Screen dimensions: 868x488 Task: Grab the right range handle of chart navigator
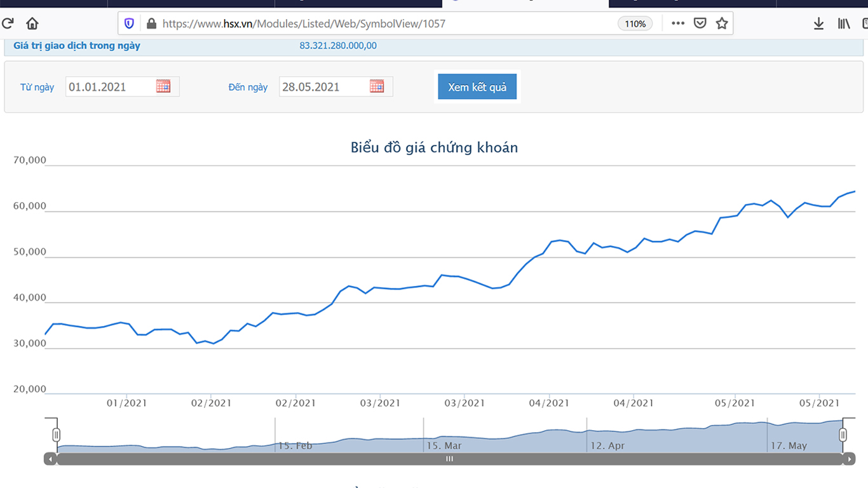[843, 435]
